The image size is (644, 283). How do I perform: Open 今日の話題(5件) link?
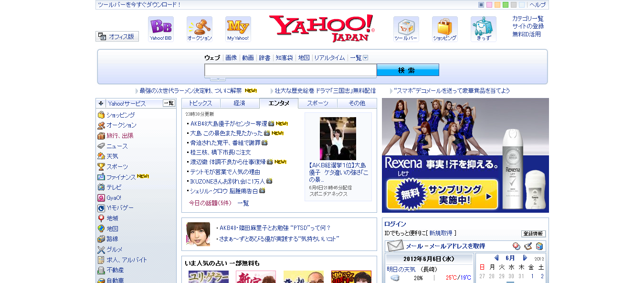[210, 203]
